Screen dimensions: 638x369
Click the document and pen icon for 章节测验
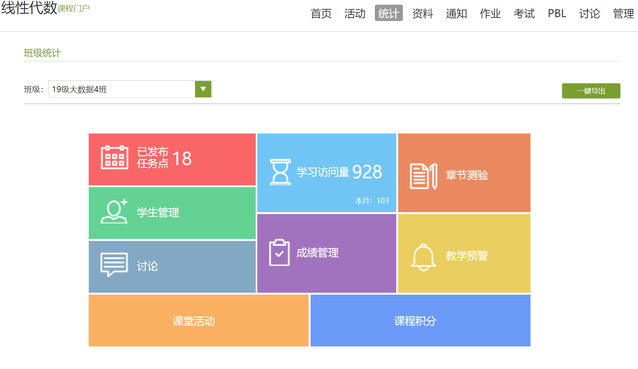pyautogui.click(x=424, y=176)
